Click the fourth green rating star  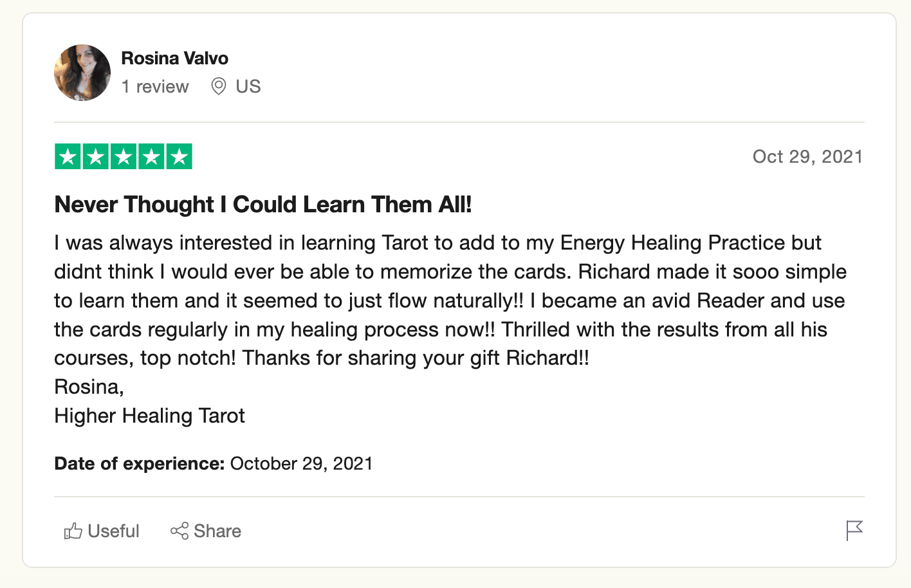151,156
